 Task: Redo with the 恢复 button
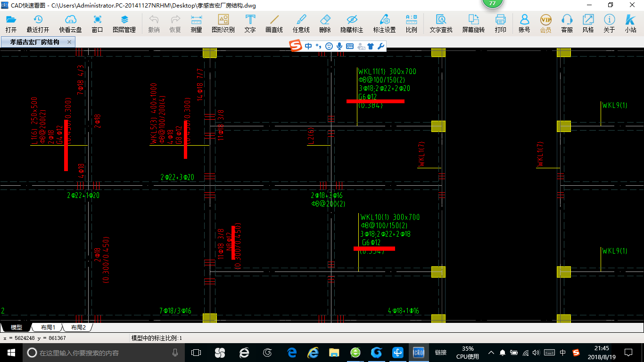[175, 24]
